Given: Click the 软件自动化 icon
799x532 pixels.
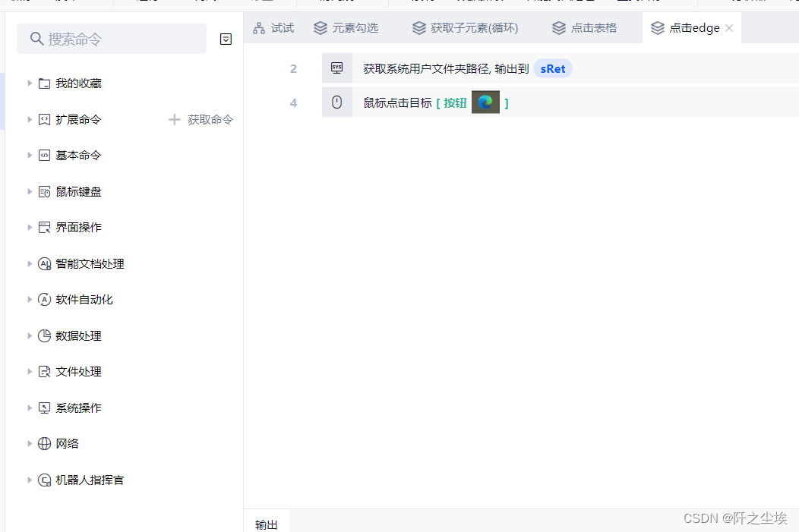Looking at the screenshot, I should point(44,299).
